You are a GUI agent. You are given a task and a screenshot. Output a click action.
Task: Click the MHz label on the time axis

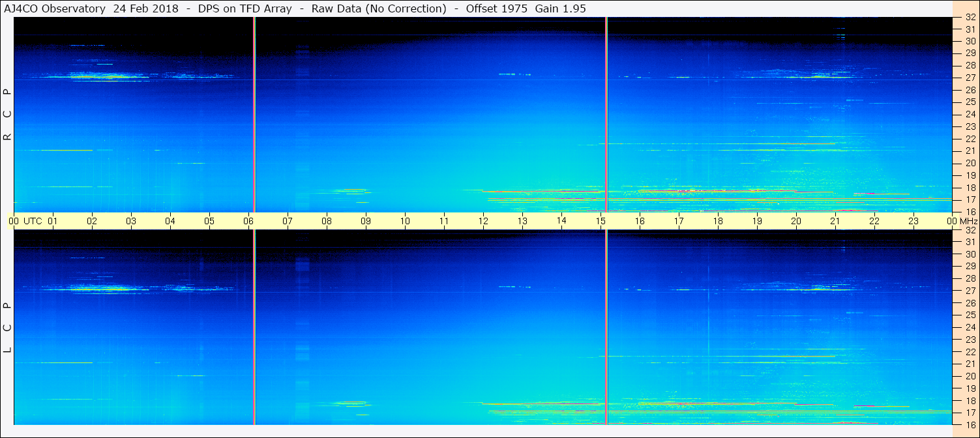(x=968, y=221)
